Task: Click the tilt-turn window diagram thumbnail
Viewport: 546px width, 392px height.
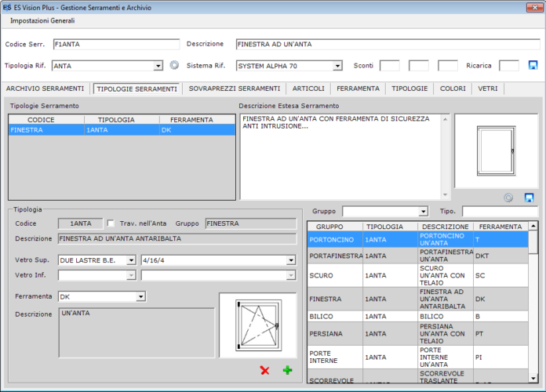Action: pyautogui.click(x=257, y=325)
